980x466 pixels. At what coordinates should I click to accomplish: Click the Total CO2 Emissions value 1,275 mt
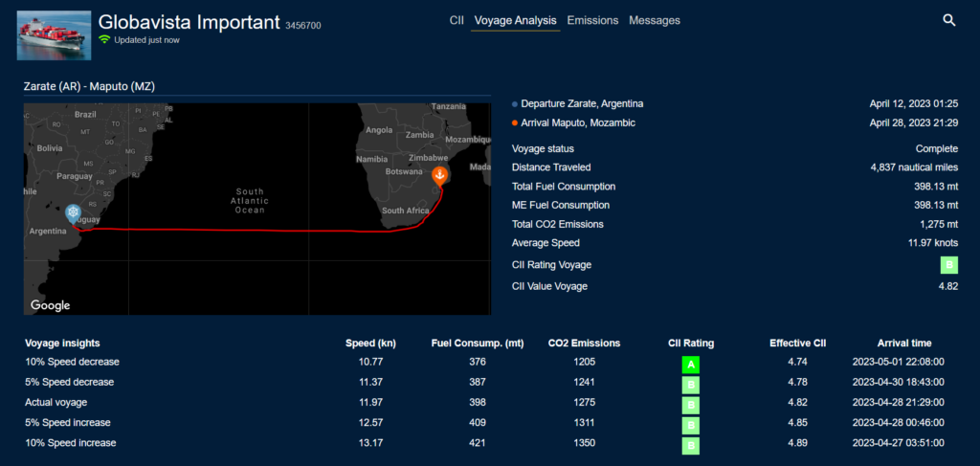(x=938, y=224)
